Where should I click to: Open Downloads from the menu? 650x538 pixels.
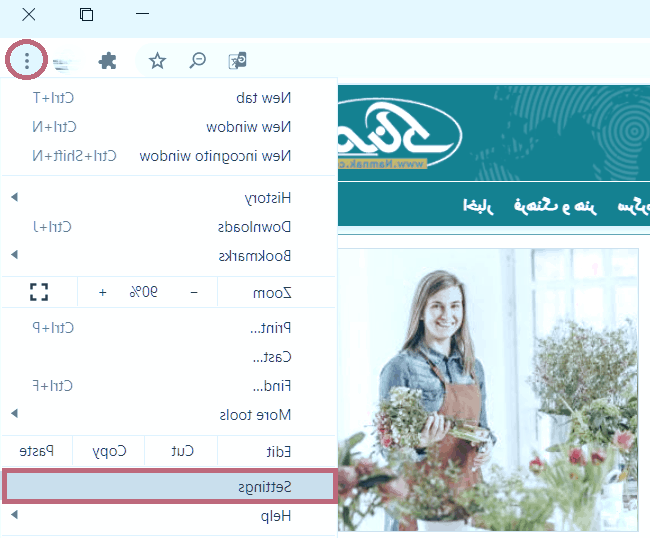(168, 227)
